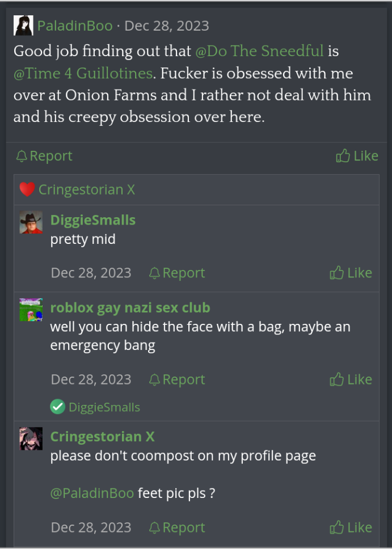Click the red heart reaction icon
Image resolution: width=392 pixels, height=549 pixels.
click(x=27, y=189)
